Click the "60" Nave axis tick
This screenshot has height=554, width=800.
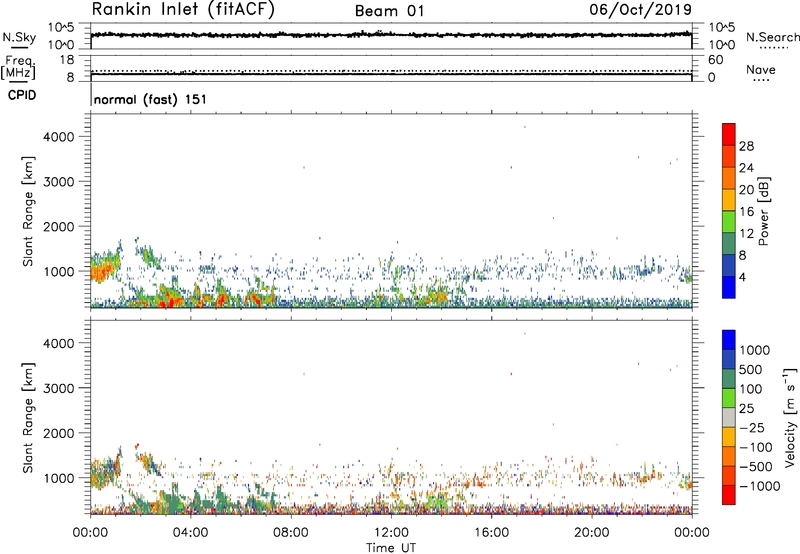click(x=716, y=60)
